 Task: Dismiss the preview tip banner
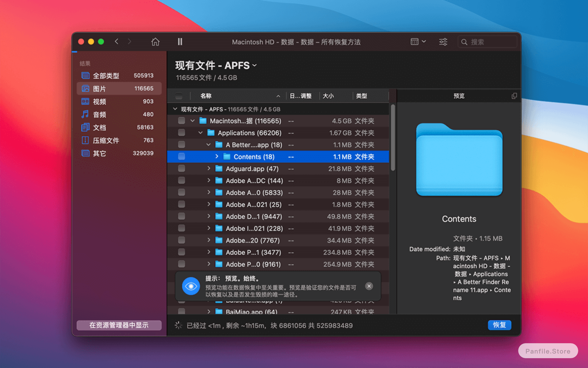pos(369,286)
